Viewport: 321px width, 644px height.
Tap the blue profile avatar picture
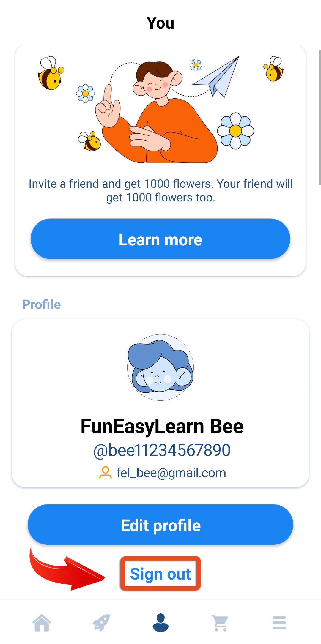pos(160,367)
